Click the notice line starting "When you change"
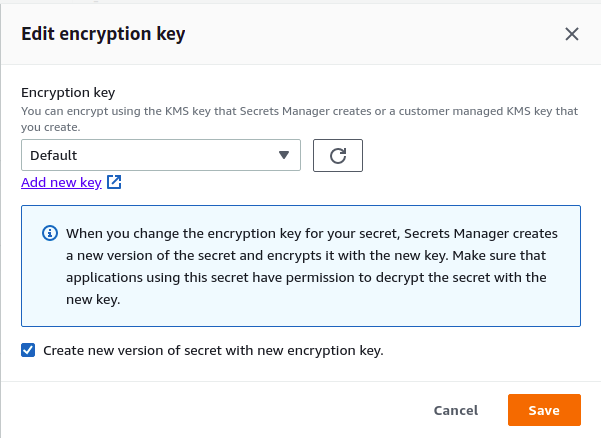This screenshot has width=601, height=438. click(x=311, y=234)
